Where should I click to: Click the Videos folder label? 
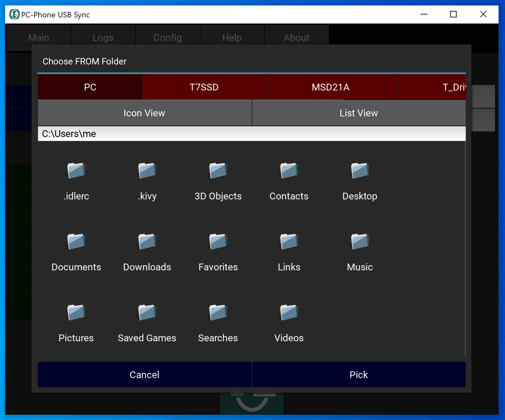click(289, 338)
